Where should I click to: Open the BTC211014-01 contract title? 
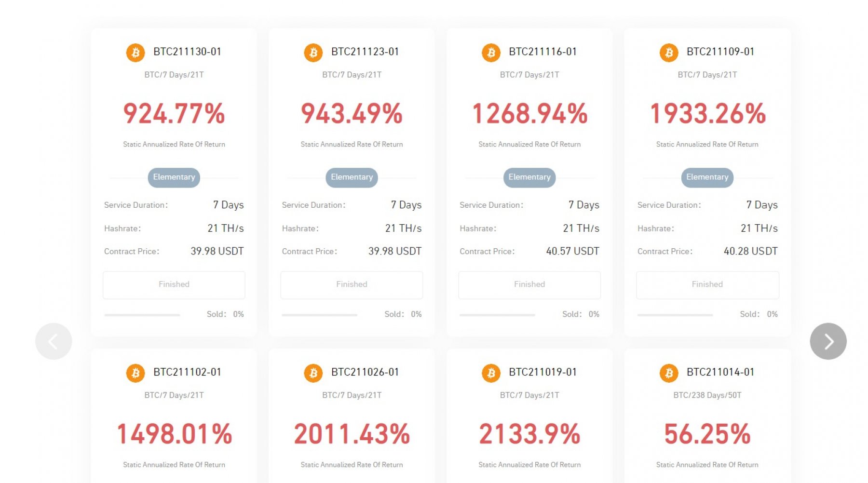click(x=720, y=372)
